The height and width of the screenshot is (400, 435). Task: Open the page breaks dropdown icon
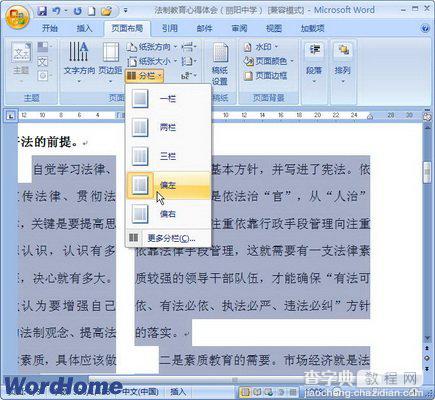click(x=189, y=47)
